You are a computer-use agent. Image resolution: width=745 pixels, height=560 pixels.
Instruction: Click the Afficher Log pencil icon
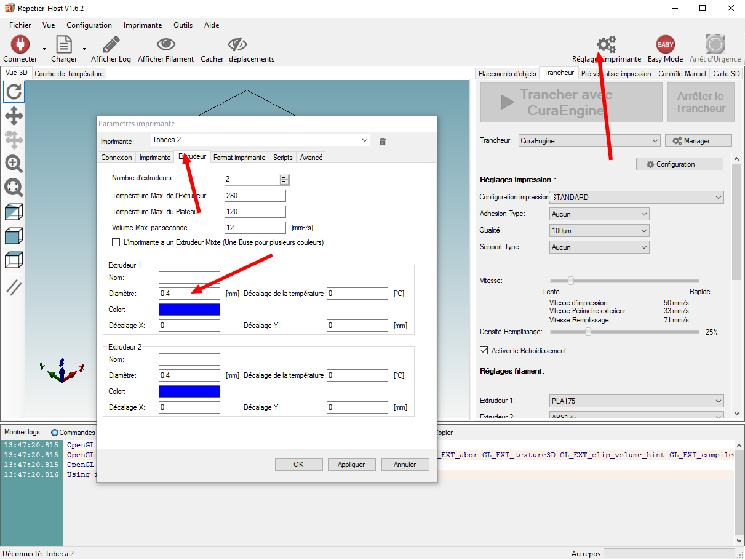(x=111, y=45)
